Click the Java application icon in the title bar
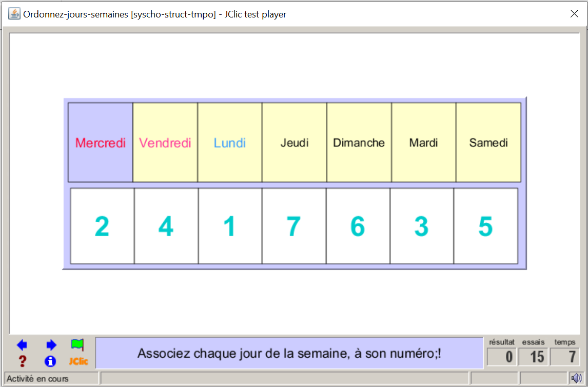 coord(14,14)
